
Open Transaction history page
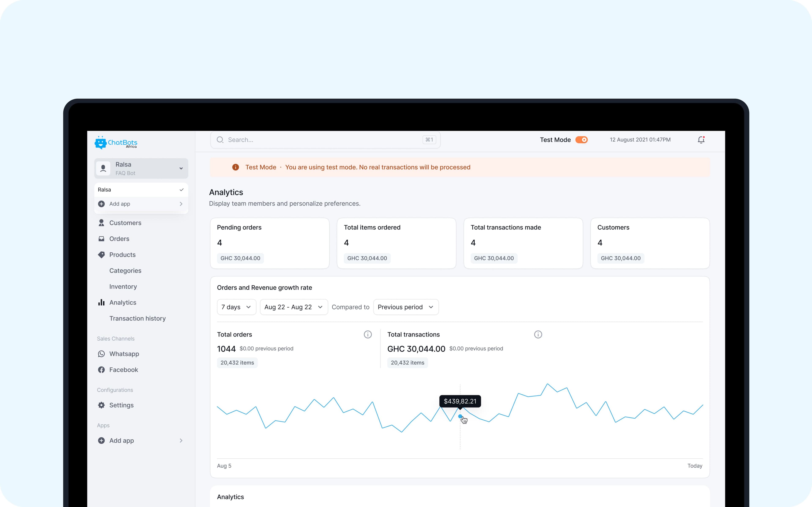137,318
